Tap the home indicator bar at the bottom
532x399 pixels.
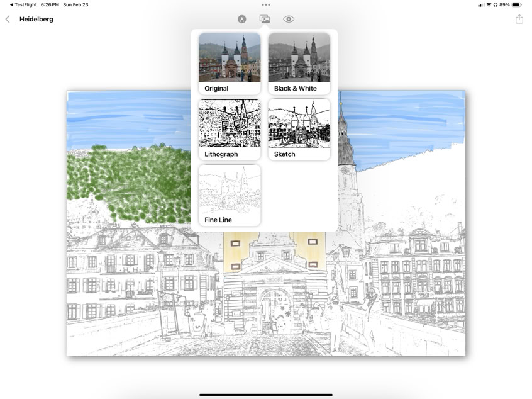[266, 395]
